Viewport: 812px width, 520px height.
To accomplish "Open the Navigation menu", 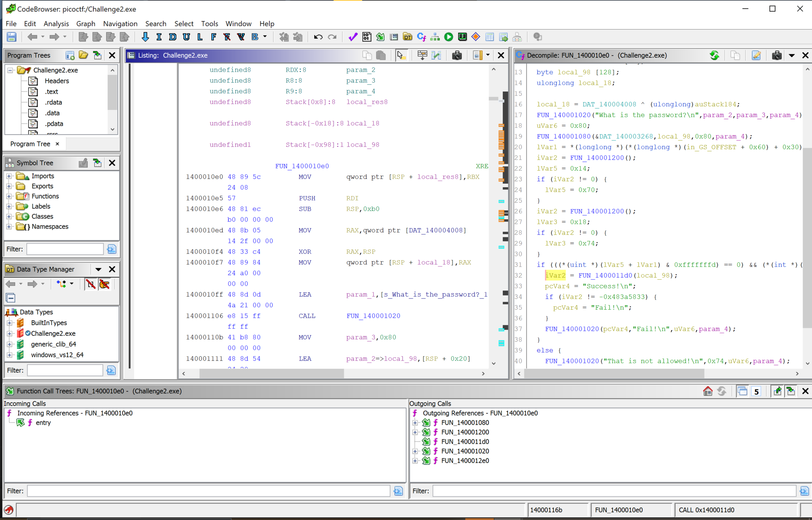I will coord(120,23).
